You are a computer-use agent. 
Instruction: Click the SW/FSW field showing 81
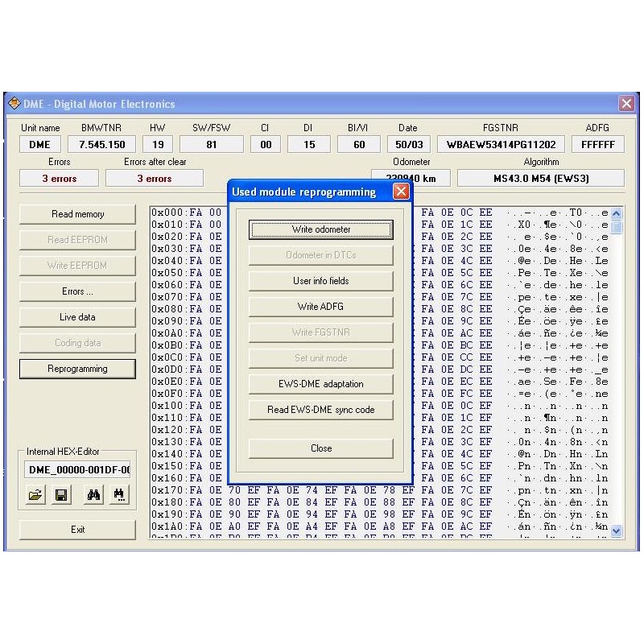click(212, 145)
